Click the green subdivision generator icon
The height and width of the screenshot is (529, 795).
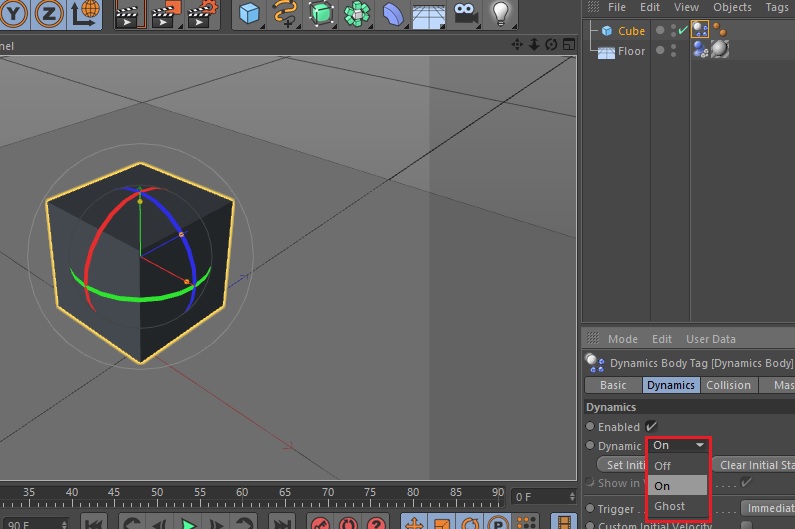point(321,14)
